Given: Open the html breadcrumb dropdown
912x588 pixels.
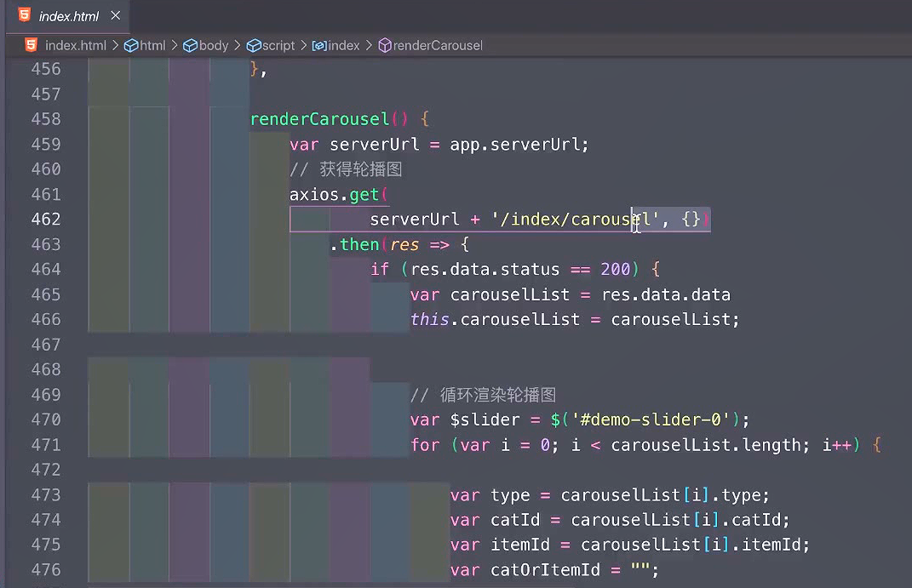Looking at the screenshot, I should [152, 45].
